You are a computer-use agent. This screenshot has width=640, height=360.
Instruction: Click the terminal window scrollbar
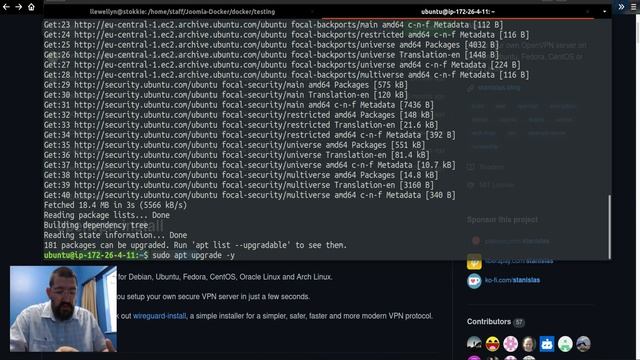click(x=609, y=227)
